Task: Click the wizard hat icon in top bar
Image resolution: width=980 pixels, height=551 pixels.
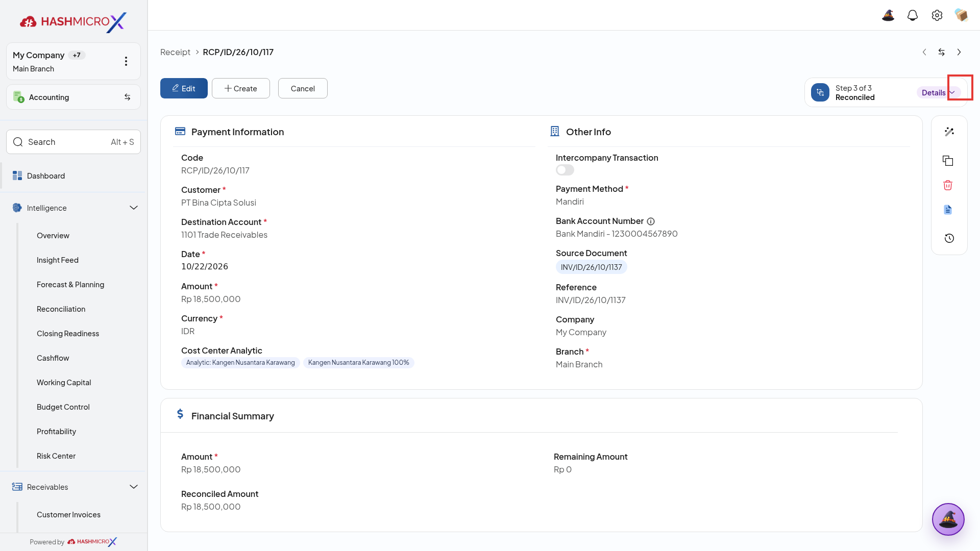Action: [x=888, y=15]
